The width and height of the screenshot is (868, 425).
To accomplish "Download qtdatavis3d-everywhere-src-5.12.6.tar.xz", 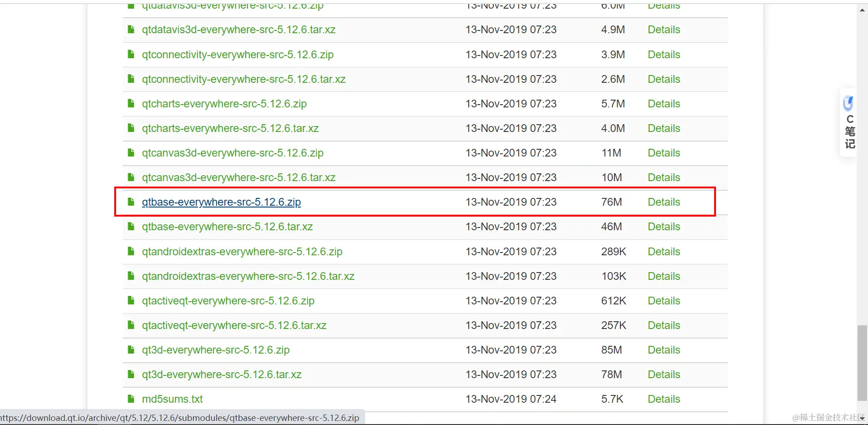I will pyautogui.click(x=239, y=30).
